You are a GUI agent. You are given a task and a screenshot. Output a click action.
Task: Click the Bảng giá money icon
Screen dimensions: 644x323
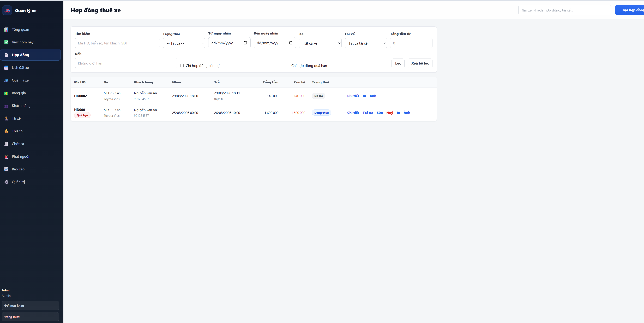click(x=6, y=93)
